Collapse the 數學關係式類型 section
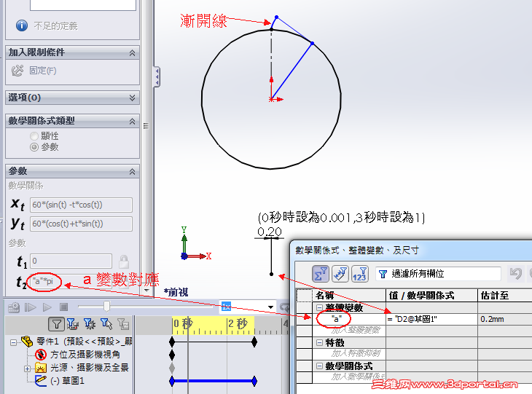 coord(133,122)
